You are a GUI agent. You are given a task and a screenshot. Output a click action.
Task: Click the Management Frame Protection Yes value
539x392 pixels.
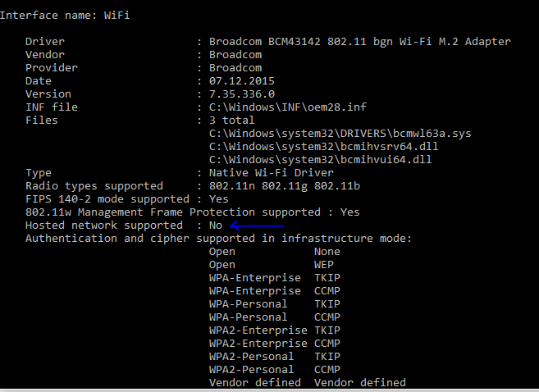pyautogui.click(x=350, y=212)
